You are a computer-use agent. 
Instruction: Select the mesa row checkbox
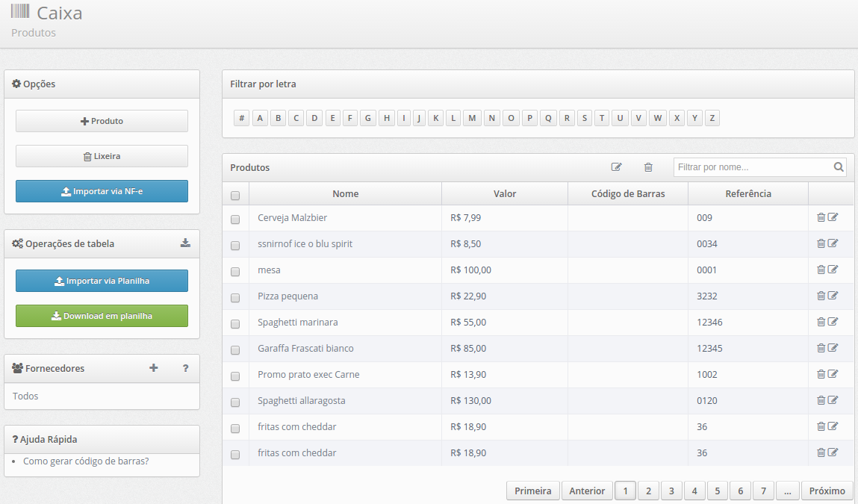coord(235,272)
